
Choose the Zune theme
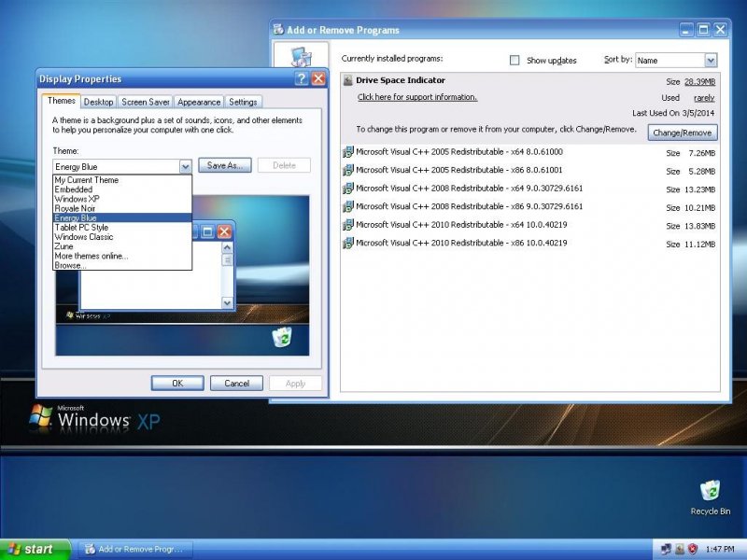pyautogui.click(x=122, y=246)
